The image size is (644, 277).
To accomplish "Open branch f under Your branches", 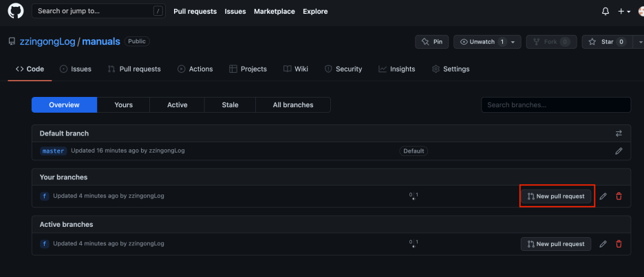I will (45, 196).
